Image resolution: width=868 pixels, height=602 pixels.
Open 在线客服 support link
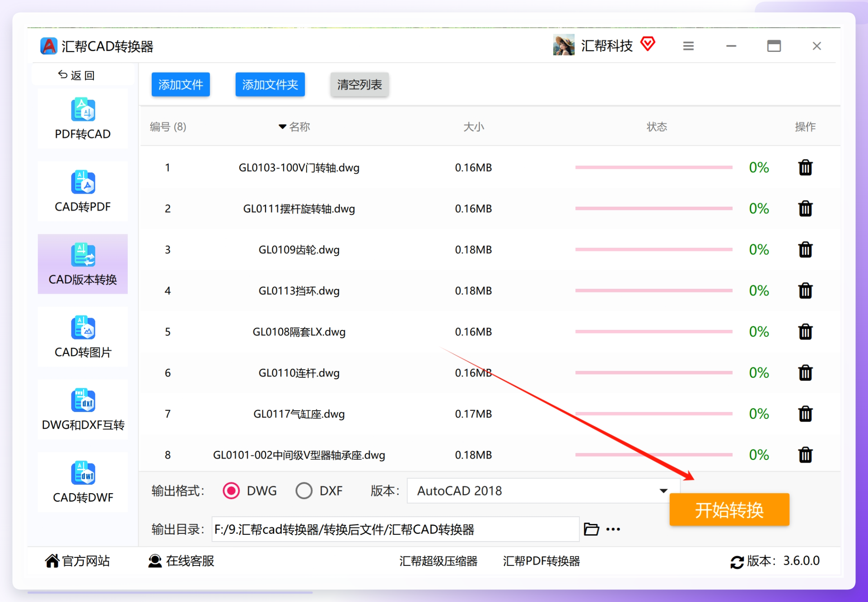pyautogui.click(x=181, y=561)
